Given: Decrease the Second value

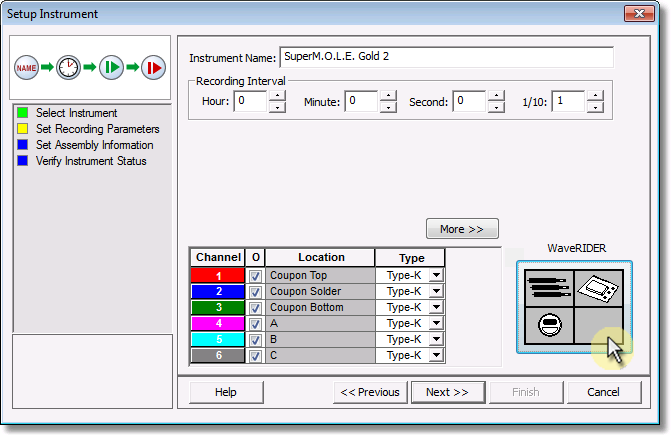Looking at the screenshot, I should 496,107.
